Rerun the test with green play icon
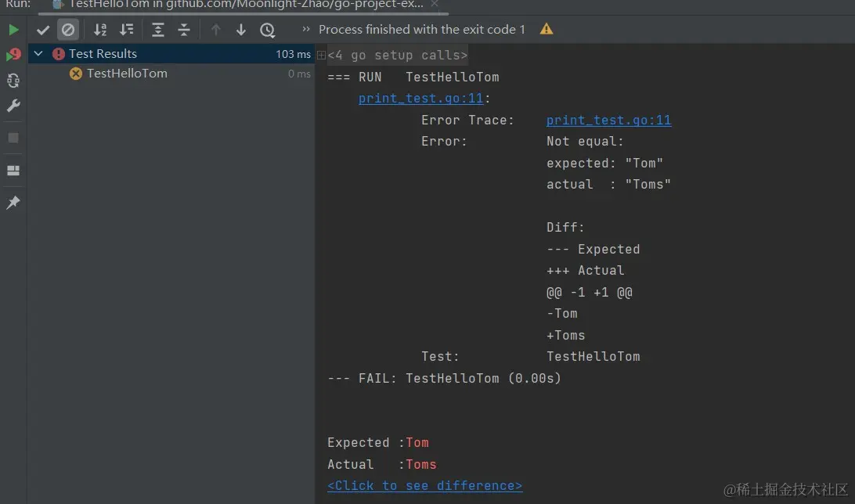 pyautogui.click(x=13, y=30)
